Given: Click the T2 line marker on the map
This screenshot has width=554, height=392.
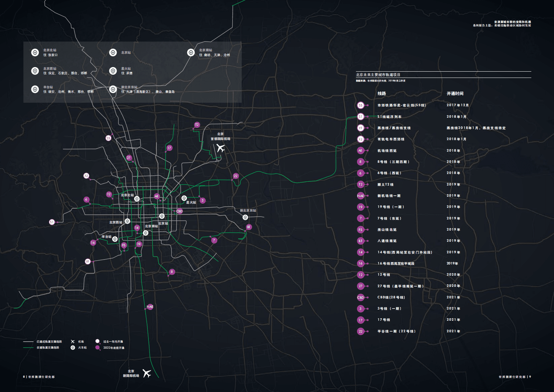Looking at the screenshot, I should tap(197, 125).
